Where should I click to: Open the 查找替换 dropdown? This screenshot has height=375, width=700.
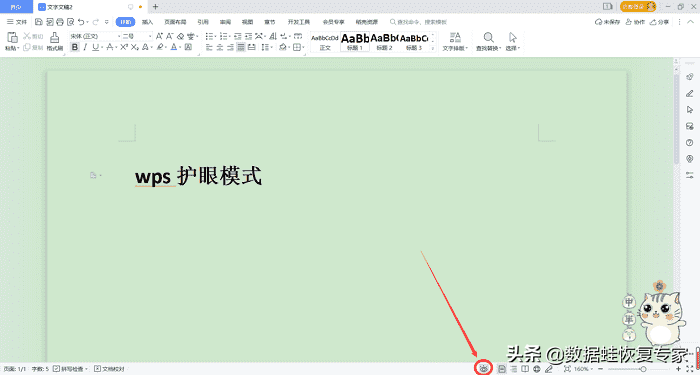pyautogui.click(x=488, y=41)
